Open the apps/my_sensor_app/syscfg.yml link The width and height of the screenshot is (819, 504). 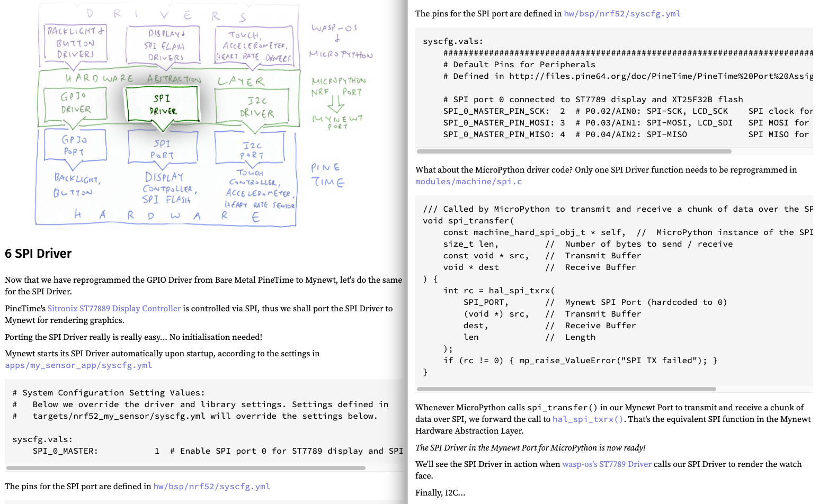[78, 365]
